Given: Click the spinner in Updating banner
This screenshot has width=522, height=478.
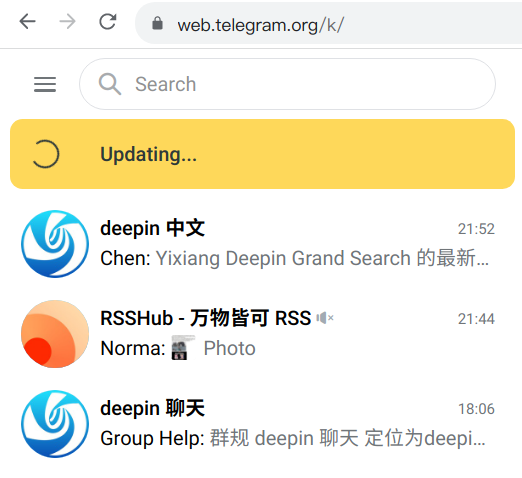Looking at the screenshot, I should (x=45, y=154).
